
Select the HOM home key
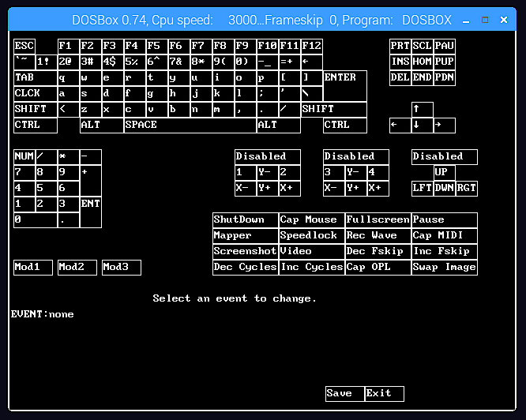[x=423, y=62]
